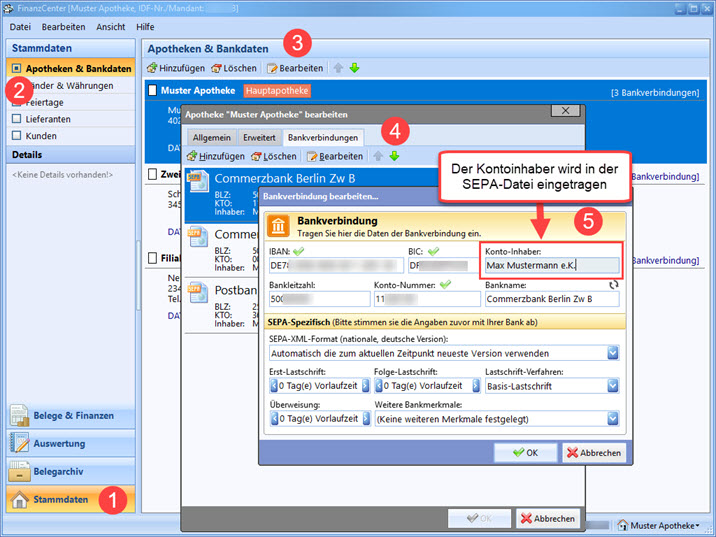Click Abbrechen in the Bankverbindung dialog
Image resolution: width=716 pixels, height=537 pixels.
point(593,453)
